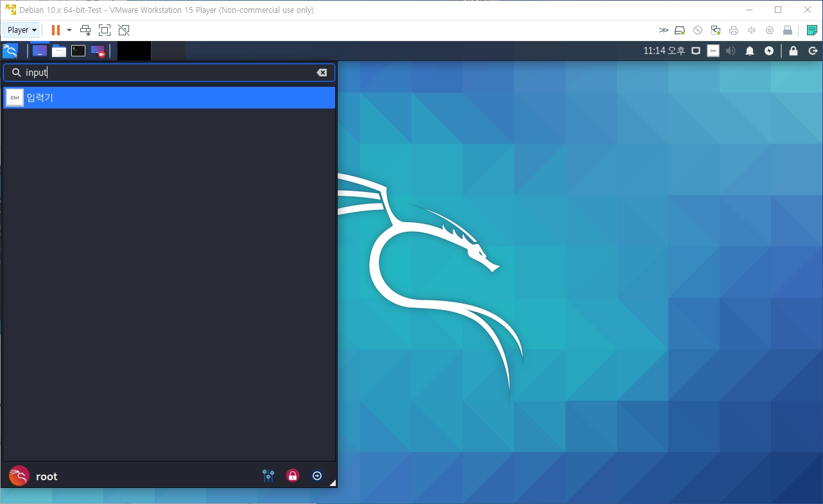Open the Player dropdown menu
823x504 pixels.
pos(21,30)
